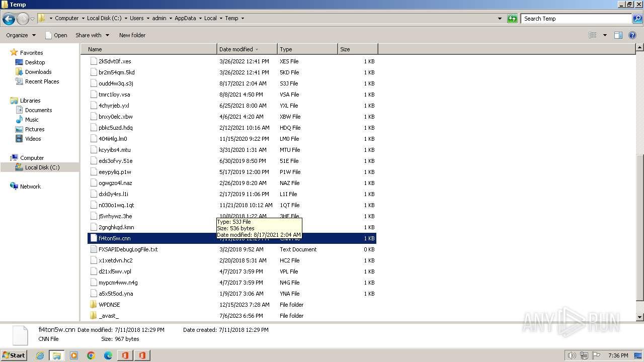The height and width of the screenshot is (362, 644).
Task: Select Libraries in the navigation pane
Action: (x=30, y=101)
